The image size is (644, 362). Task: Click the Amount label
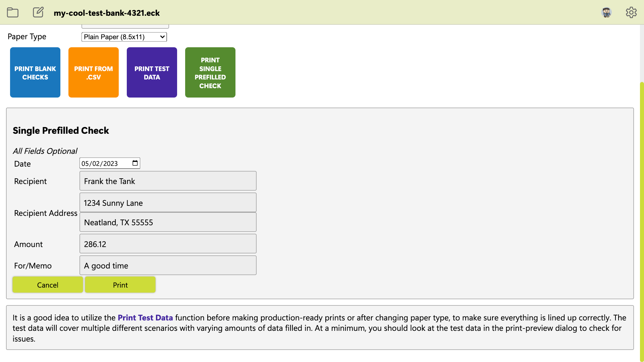tap(29, 244)
